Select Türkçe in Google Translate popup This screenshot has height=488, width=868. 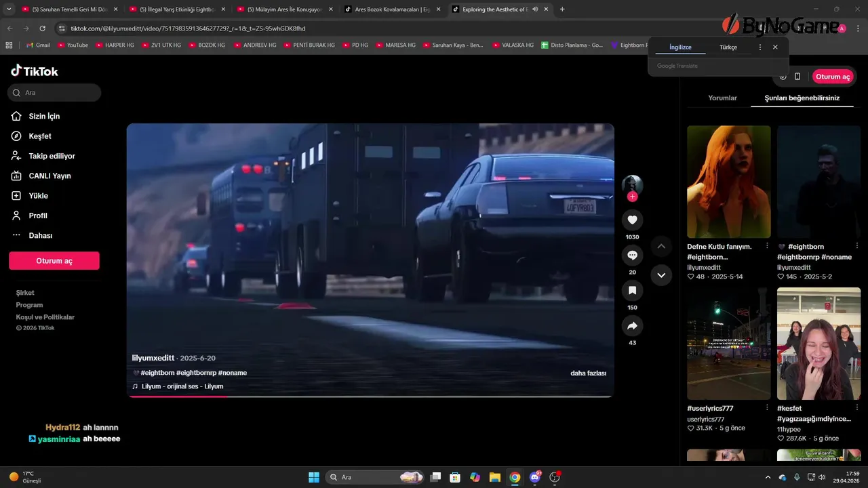coord(728,47)
